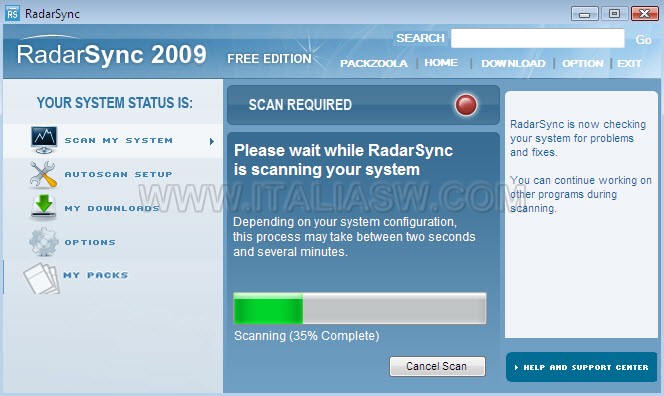Click Exit in top navigation
Screen dimensions: 664x396
click(x=629, y=64)
